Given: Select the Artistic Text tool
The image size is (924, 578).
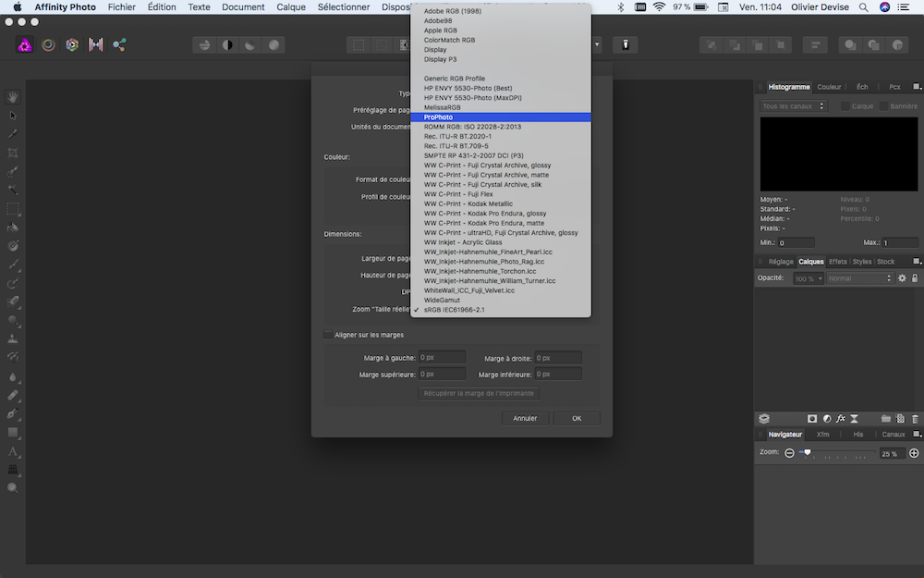Looking at the screenshot, I should [12, 452].
